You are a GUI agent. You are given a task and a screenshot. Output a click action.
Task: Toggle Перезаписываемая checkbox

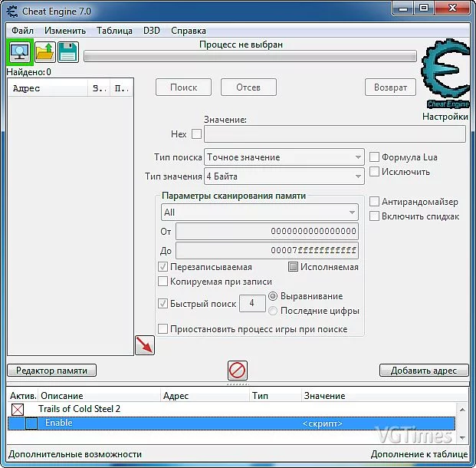162,267
